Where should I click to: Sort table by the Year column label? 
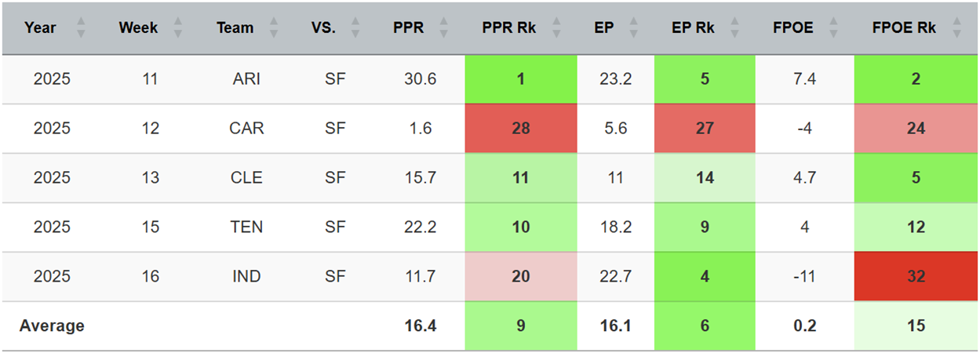[x=40, y=28]
